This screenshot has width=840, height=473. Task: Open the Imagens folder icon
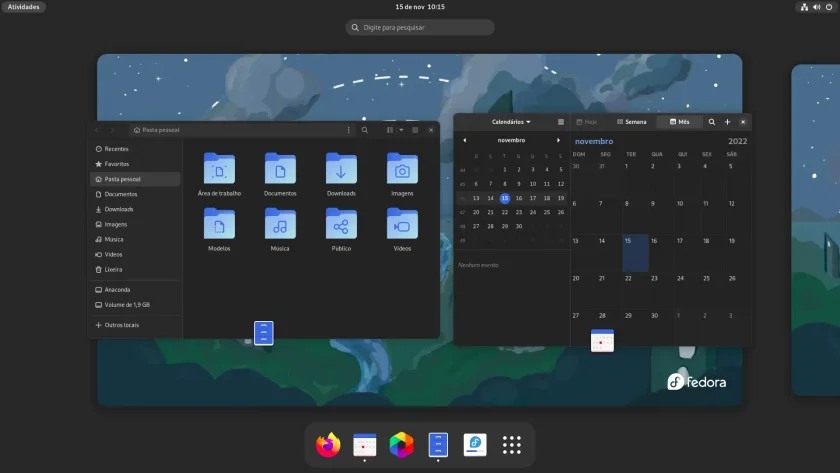402,174
